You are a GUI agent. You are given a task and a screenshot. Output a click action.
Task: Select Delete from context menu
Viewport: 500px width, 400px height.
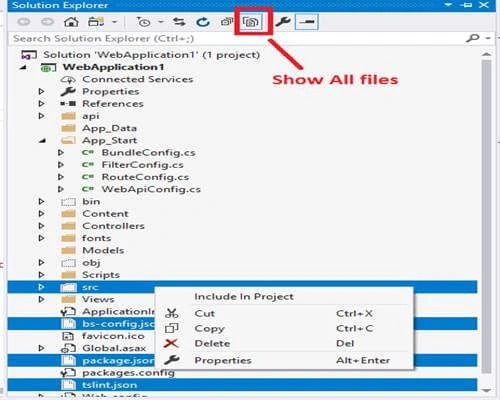[x=212, y=343]
